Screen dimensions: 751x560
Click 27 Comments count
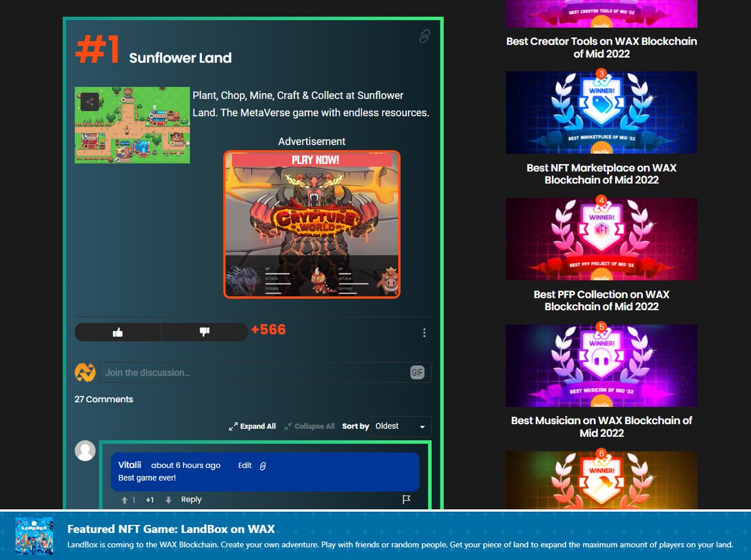pyautogui.click(x=104, y=399)
